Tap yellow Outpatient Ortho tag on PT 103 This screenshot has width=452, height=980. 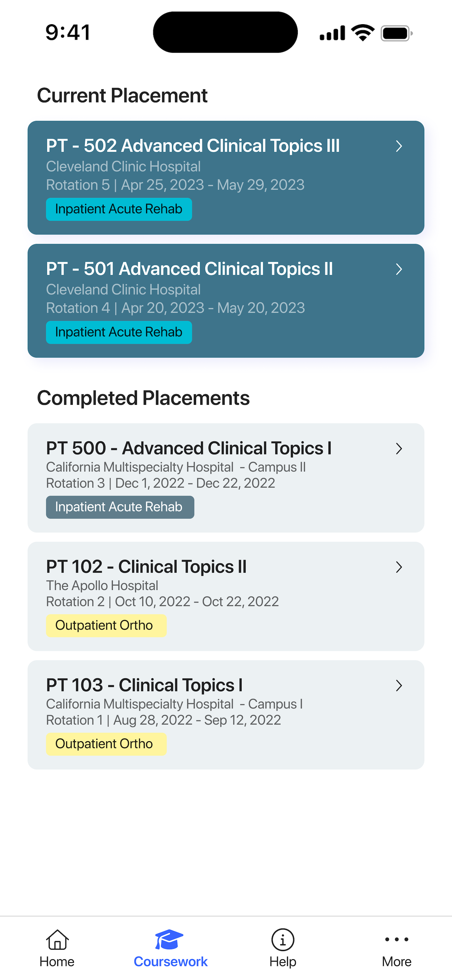click(106, 744)
